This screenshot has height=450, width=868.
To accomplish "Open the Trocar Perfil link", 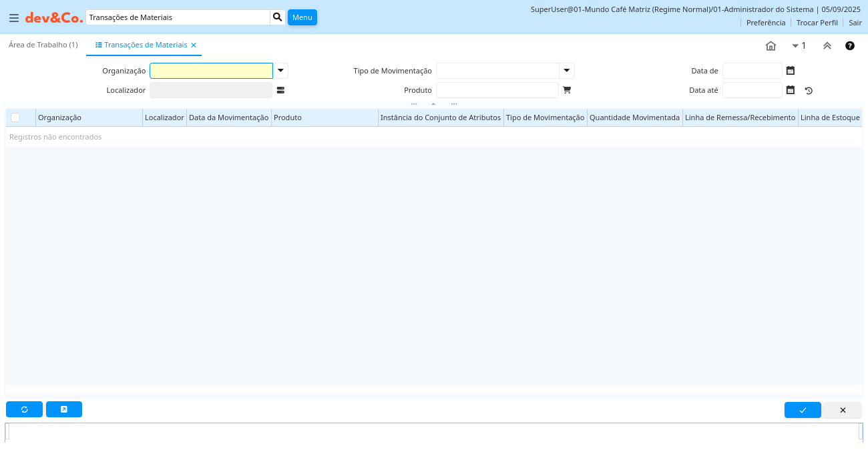I will 817,23.
